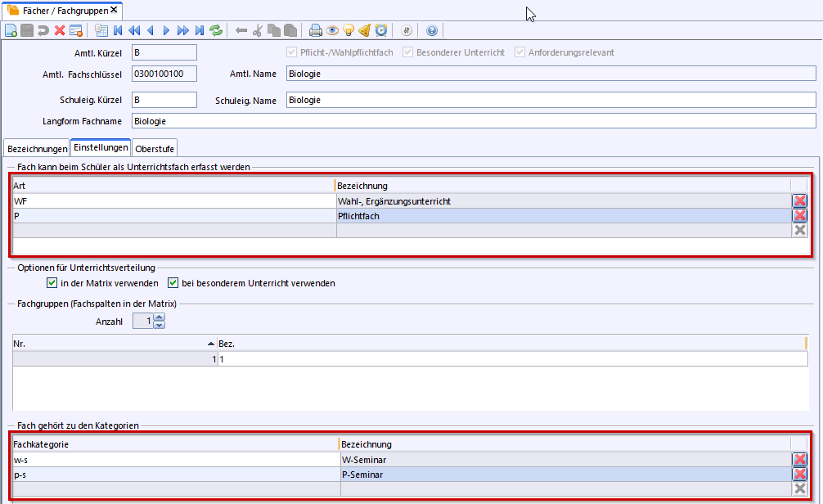Screen dimensions: 823x504
Task: Select the 'p-s' Fachkategorie cell
Action: pos(177,475)
